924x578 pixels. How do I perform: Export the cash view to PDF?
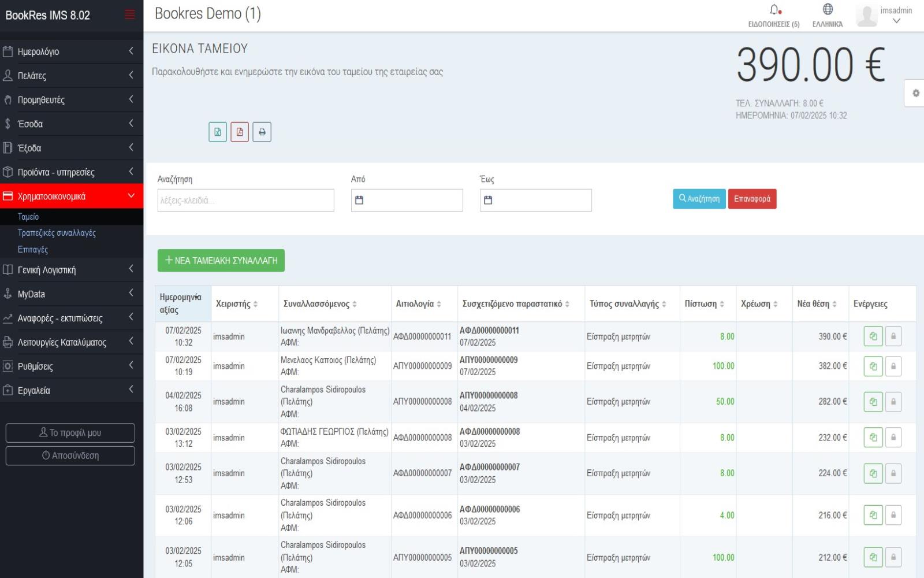[x=240, y=132]
